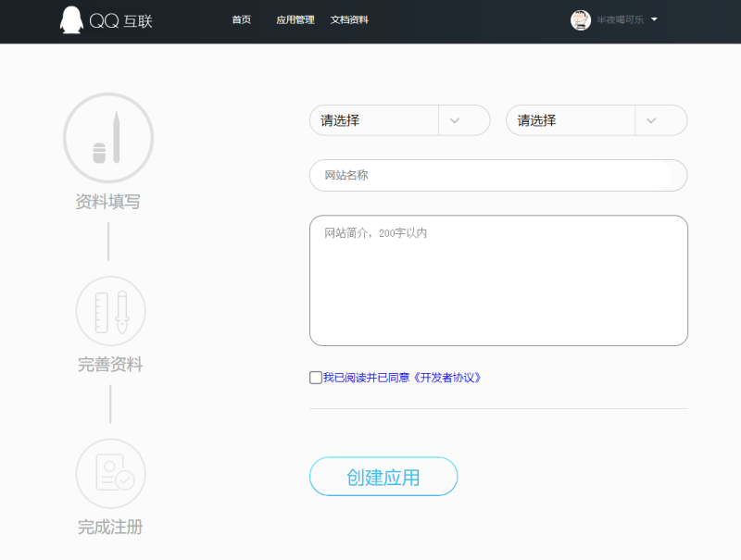Tick the 我已阅读并已同意 agreement checkbox

pyautogui.click(x=316, y=378)
